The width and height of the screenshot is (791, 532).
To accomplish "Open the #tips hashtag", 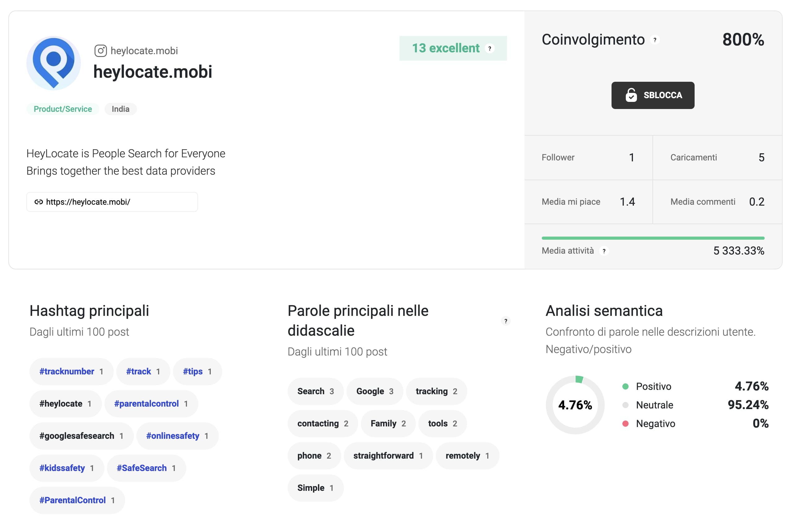I will 197,372.
